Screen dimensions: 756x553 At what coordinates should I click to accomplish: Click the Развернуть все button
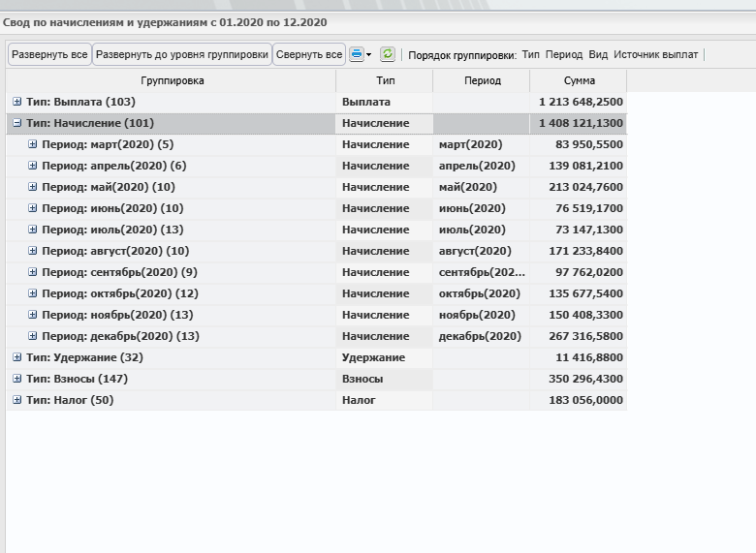click(x=49, y=54)
